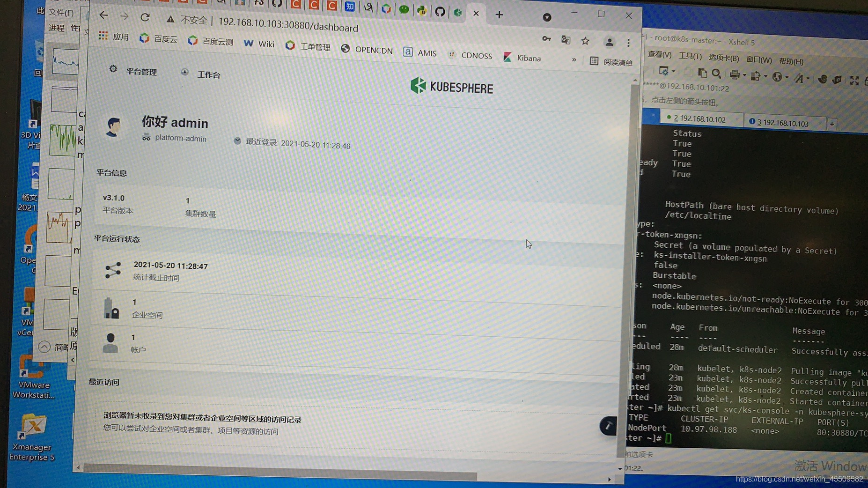868x488 pixels.
Task: Open the OPENCDN bookmark
Action: (367, 49)
